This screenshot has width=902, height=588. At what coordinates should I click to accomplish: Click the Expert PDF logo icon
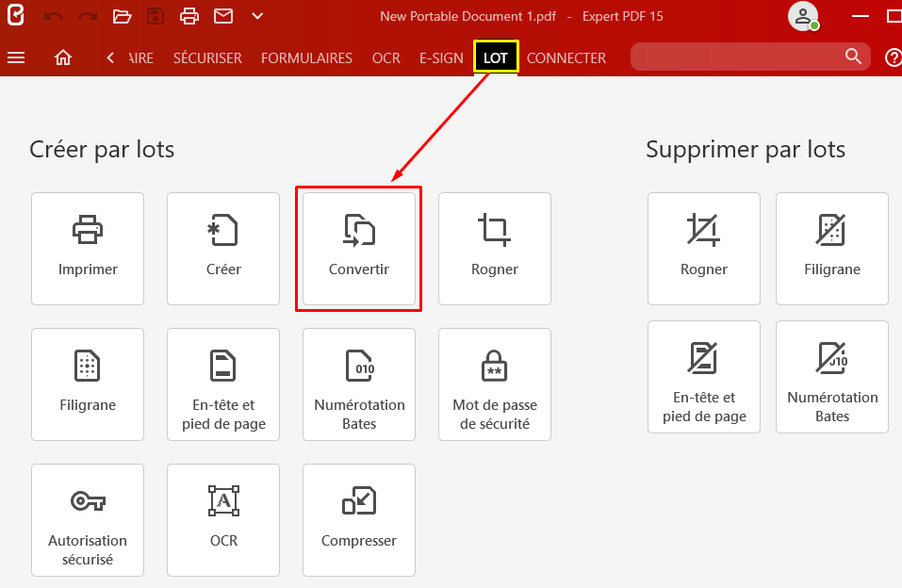click(15, 15)
